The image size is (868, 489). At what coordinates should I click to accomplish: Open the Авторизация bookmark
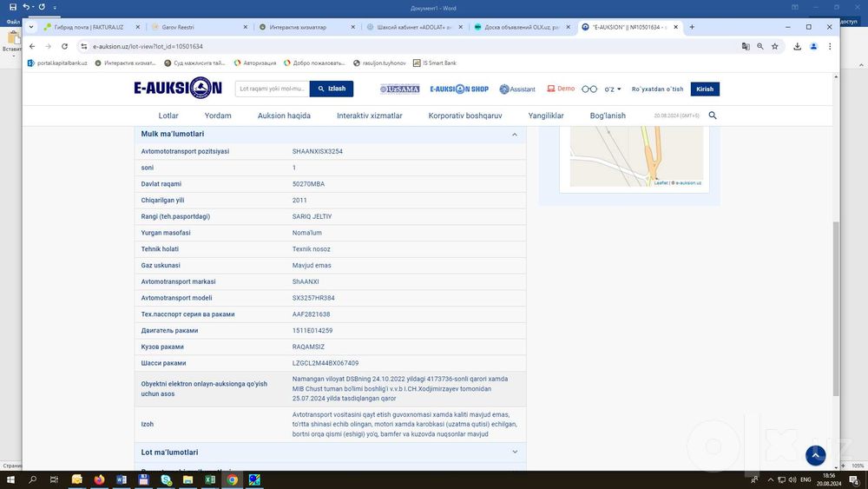(255, 63)
